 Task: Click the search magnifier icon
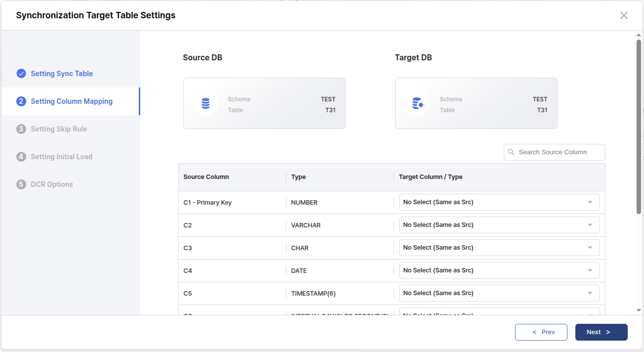point(511,152)
